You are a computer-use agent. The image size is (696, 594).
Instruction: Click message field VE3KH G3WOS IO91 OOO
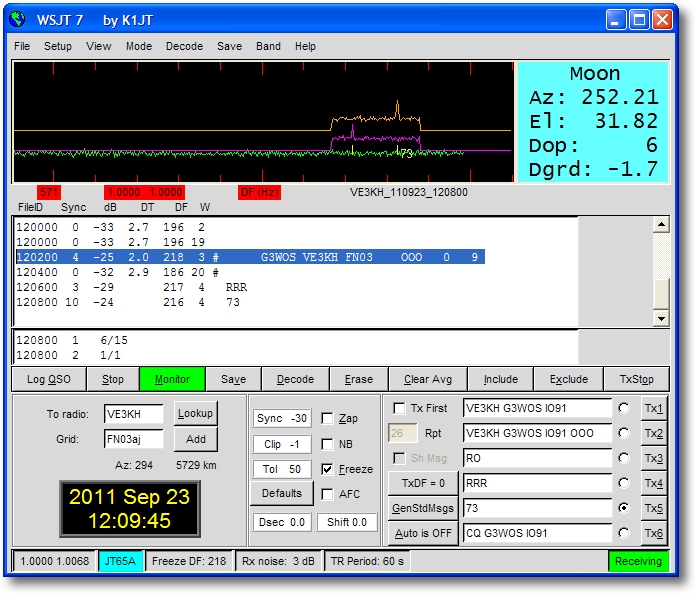(538, 433)
